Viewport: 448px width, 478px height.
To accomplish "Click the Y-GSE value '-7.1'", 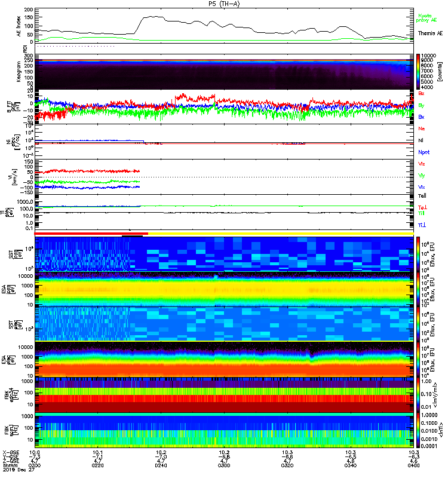I will point(98,456).
